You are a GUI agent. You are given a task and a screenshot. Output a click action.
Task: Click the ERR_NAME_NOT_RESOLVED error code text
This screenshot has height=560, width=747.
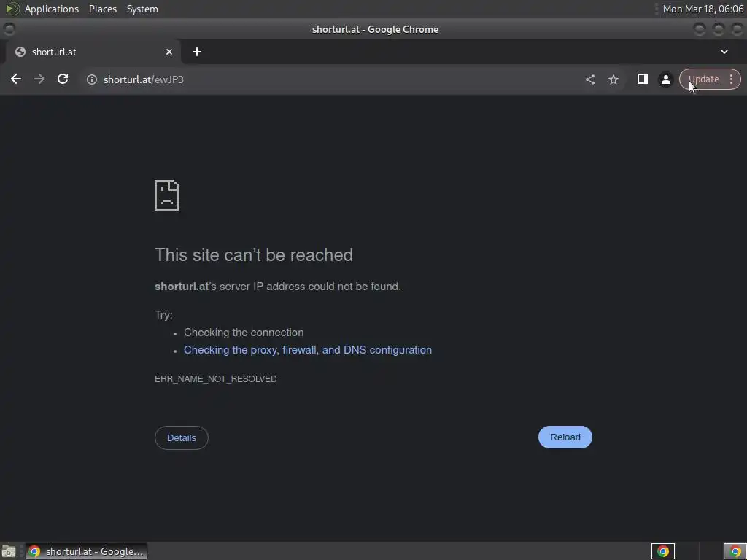tap(216, 379)
